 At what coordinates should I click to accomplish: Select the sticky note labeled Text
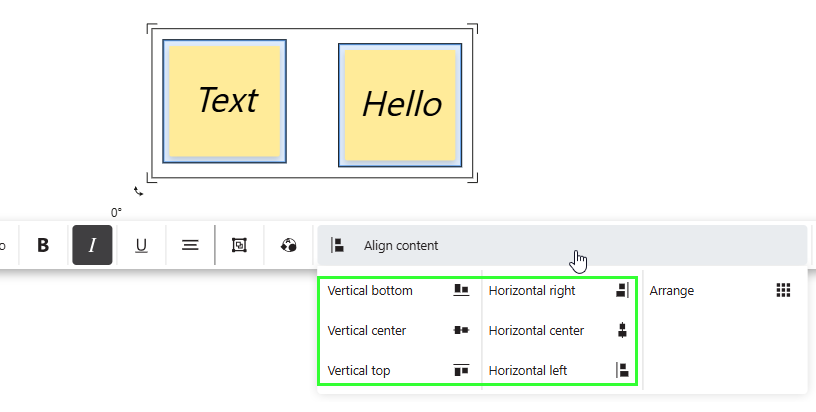pos(225,101)
